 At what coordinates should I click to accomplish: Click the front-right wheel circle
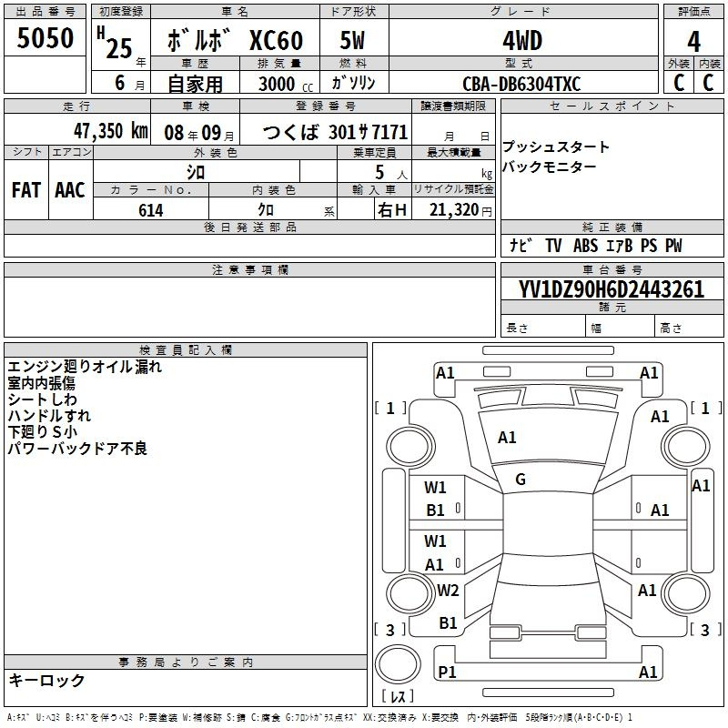[685, 445]
